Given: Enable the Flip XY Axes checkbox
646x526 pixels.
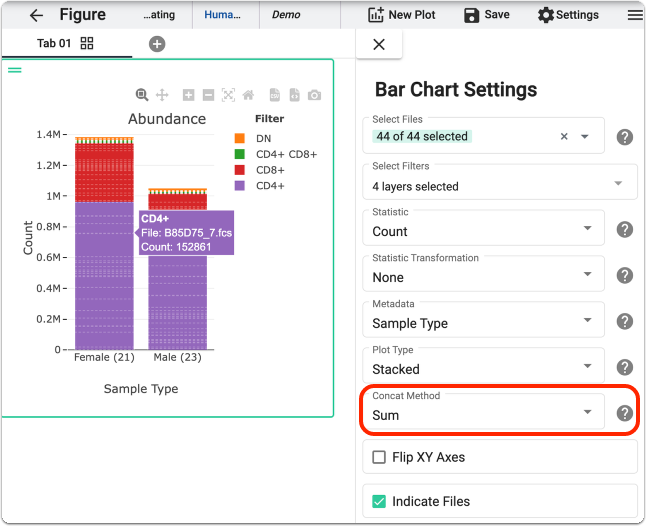Looking at the screenshot, I should point(379,457).
